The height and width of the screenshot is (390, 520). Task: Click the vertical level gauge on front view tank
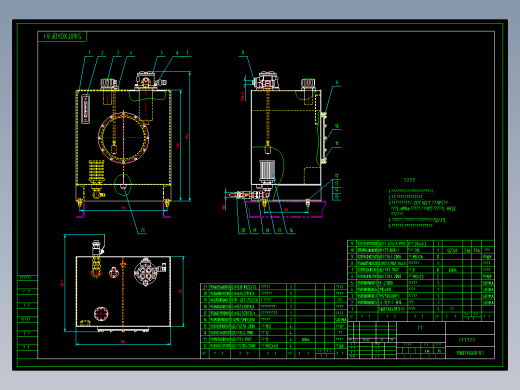pyautogui.click(x=85, y=109)
